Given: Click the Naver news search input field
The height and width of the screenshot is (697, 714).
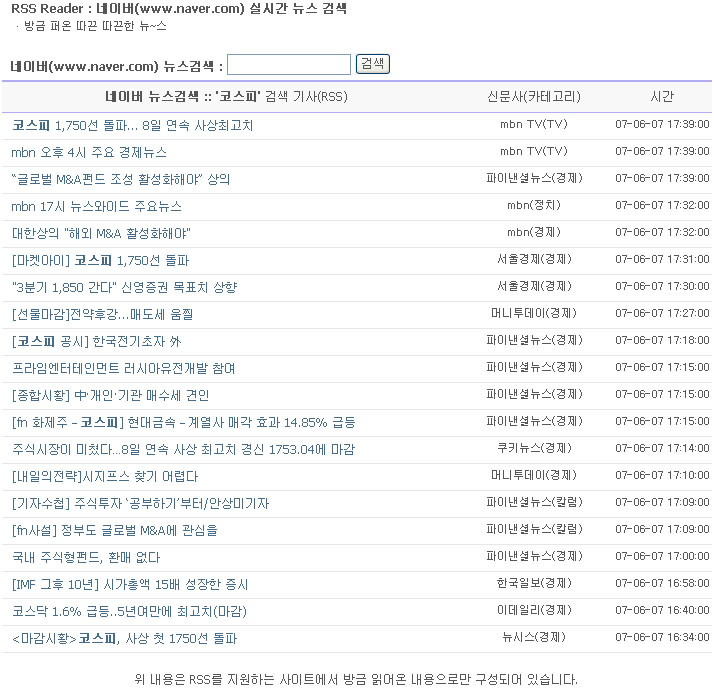Looking at the screenshot, I should (x=289, y=65).
